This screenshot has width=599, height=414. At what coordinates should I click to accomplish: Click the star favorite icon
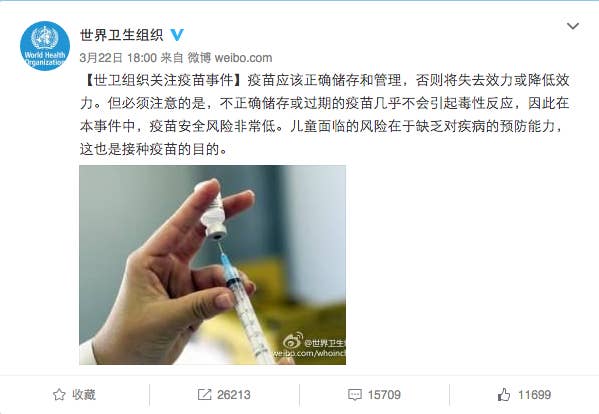pyautogui.click(x=59, y=395)
